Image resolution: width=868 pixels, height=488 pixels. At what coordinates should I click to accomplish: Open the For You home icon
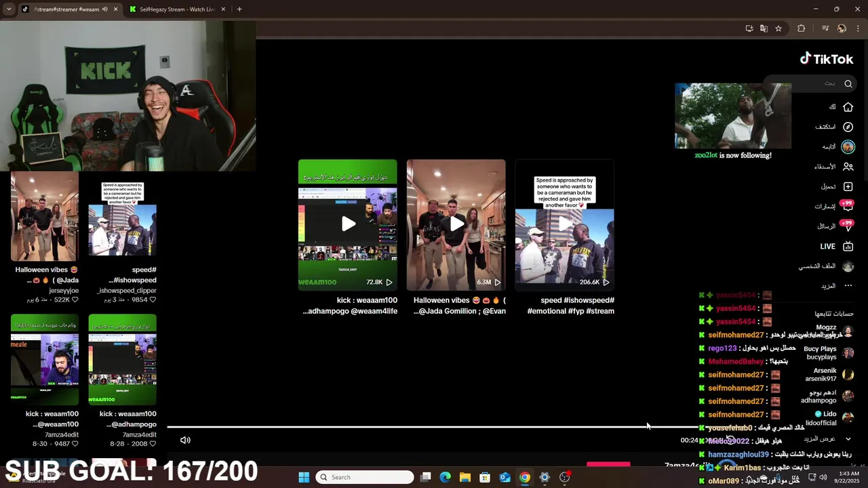click(848, 107)
